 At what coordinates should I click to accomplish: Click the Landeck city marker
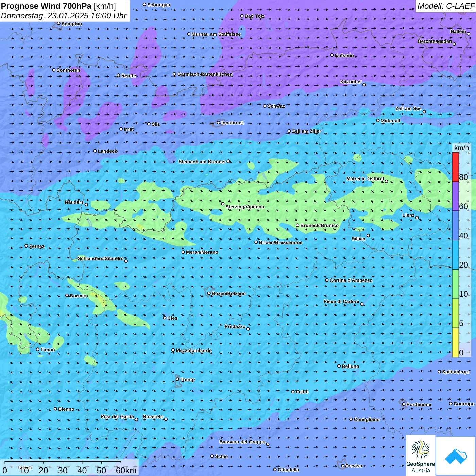pyautogui.click(x=95, y=151)
